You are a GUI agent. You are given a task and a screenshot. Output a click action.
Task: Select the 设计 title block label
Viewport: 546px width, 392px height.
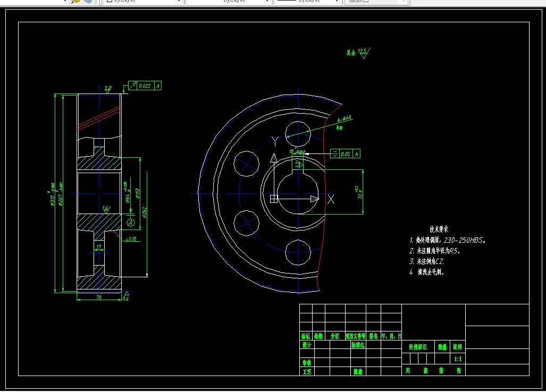coord(307,345)
